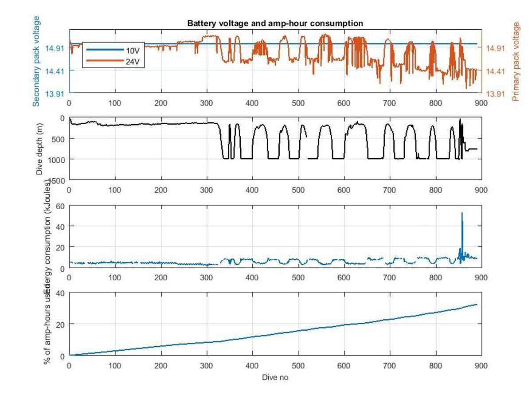
Task: Click the "40" tick on amp-hours y-axis
Action: point(61,293)
